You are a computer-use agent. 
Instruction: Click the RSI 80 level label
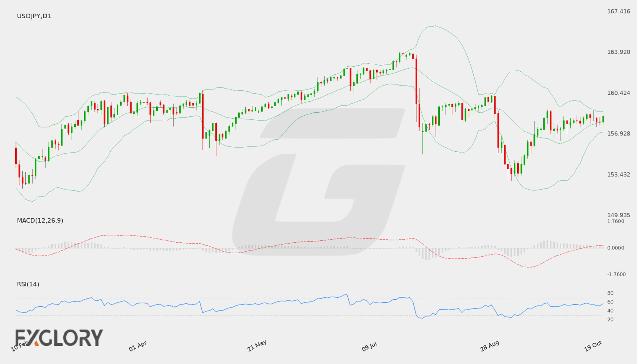tap(610, 293)
